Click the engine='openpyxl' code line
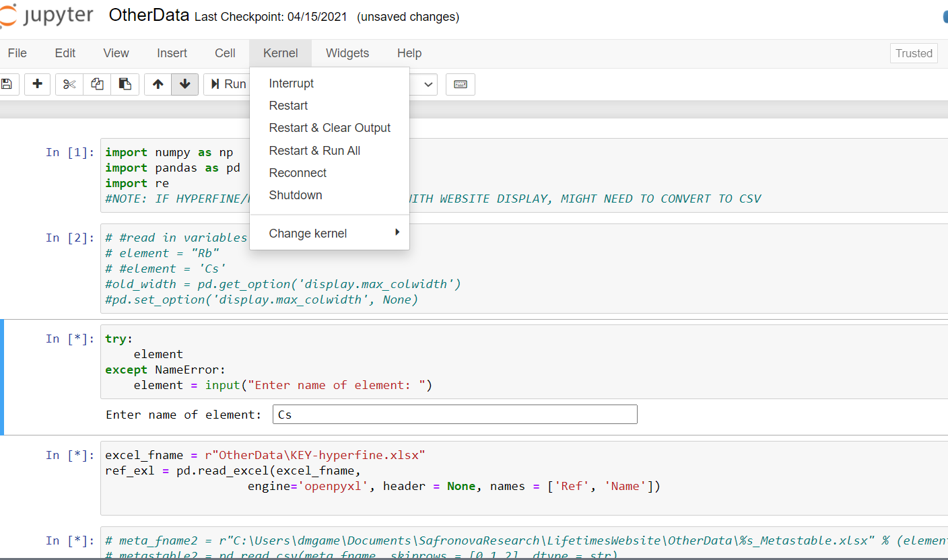Image resolution: width=948 pixels, height=560 pixels. 454,486
